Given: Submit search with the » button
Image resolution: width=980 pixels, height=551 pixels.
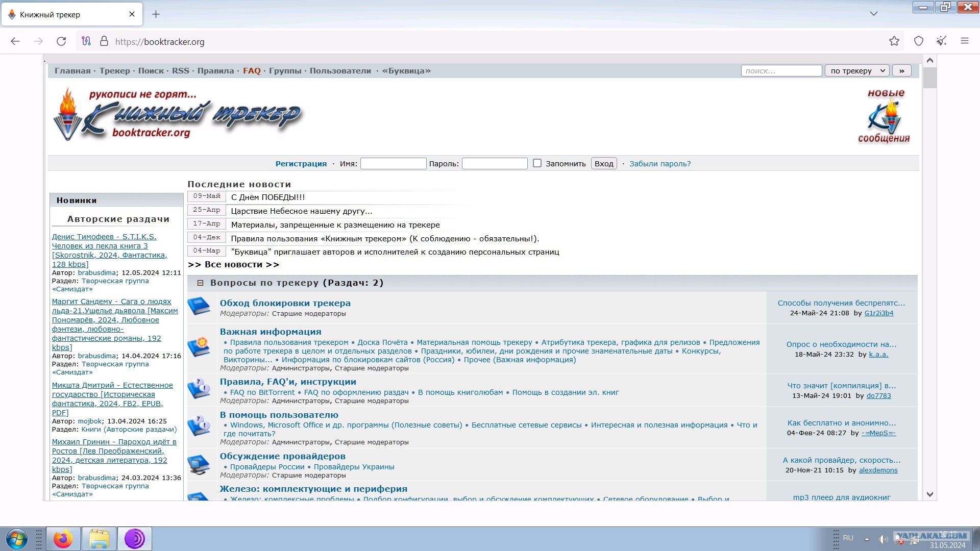Looking at the screenshot, I should 901,71.
